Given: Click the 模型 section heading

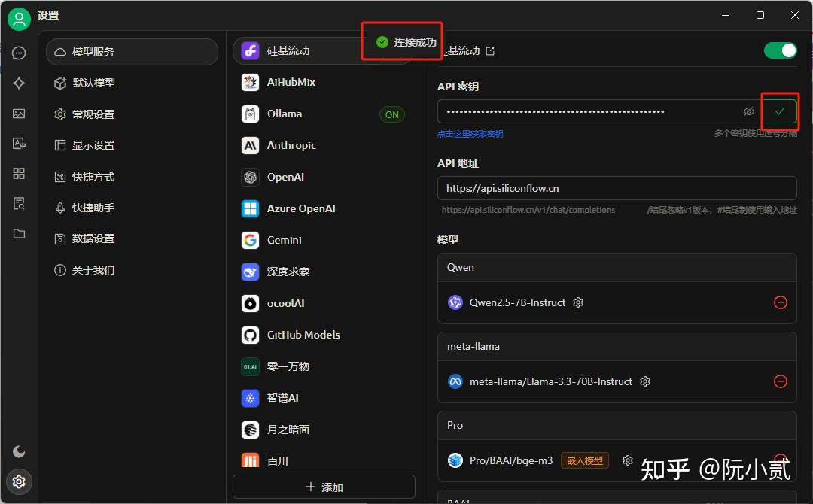Looking at the screenshot, I should [448, 240].
